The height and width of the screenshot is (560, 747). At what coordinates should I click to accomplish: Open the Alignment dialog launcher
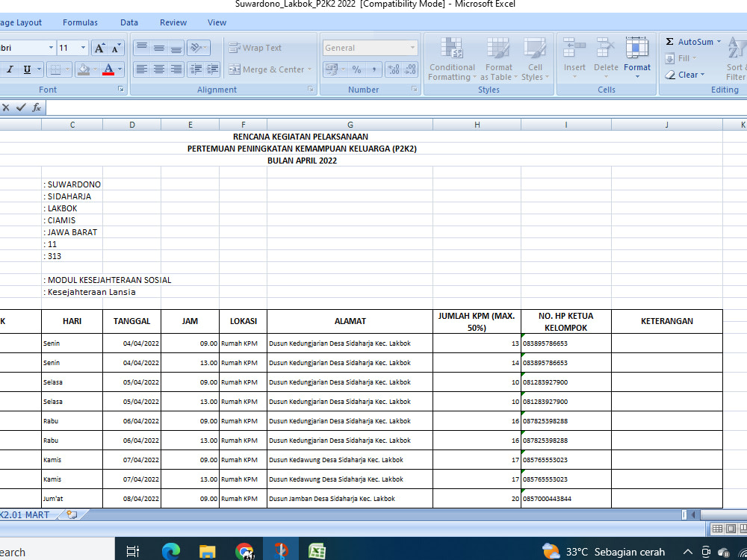311,89
